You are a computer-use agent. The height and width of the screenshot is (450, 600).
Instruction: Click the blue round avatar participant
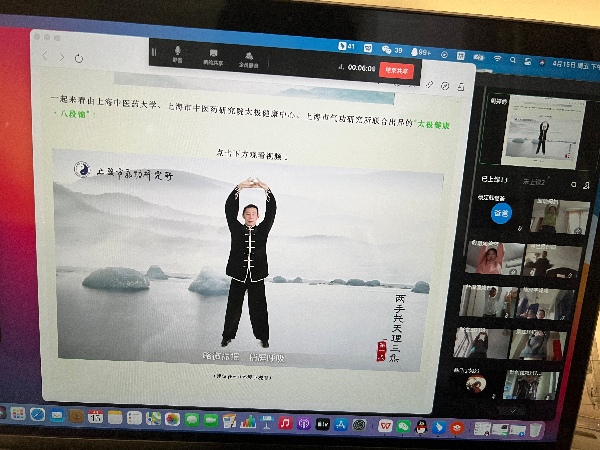click(501, 212)
